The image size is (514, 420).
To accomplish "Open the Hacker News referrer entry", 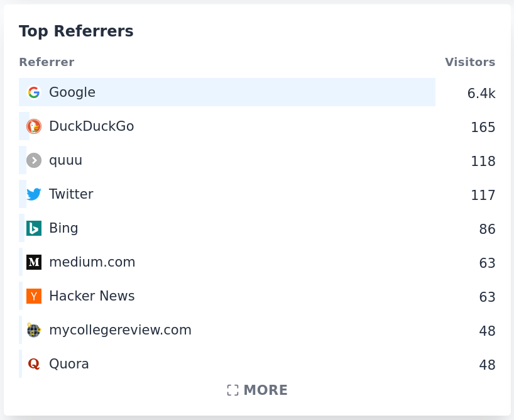I will (92, 296).
